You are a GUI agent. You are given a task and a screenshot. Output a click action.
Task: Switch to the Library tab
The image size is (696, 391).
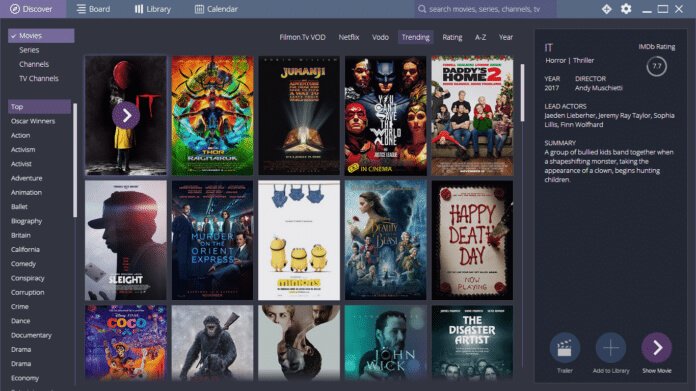[153, 9]
